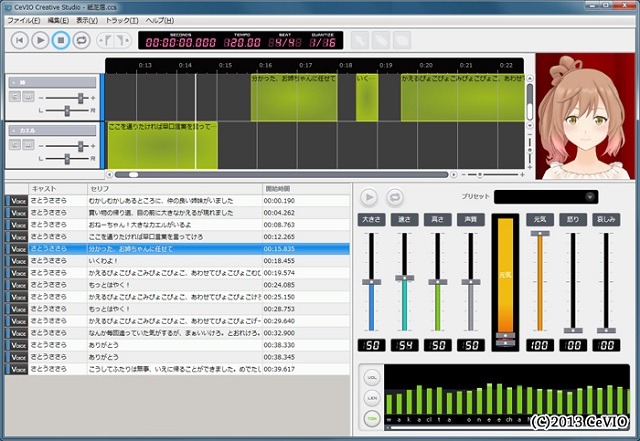
Task: Collapse the first track's header arrow
Action: pos(12,82)
